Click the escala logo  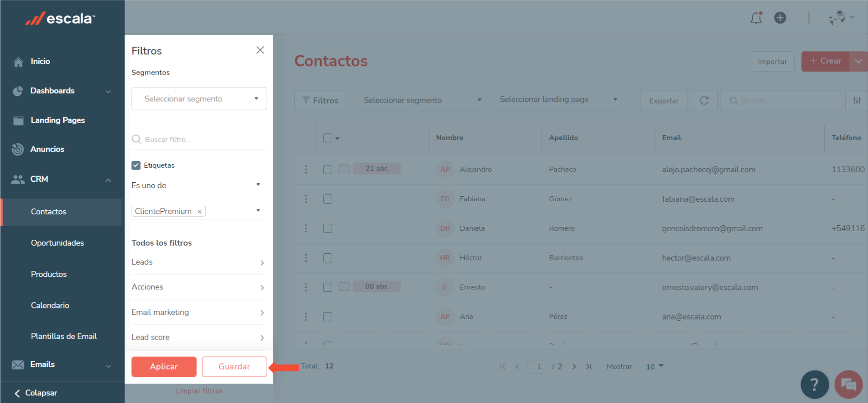(60, 19)
